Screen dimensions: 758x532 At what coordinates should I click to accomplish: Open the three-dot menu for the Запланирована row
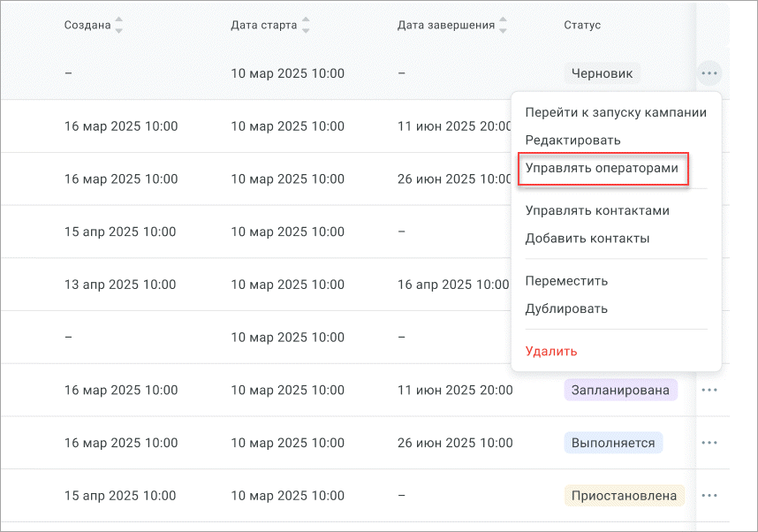tap(709, 390)
